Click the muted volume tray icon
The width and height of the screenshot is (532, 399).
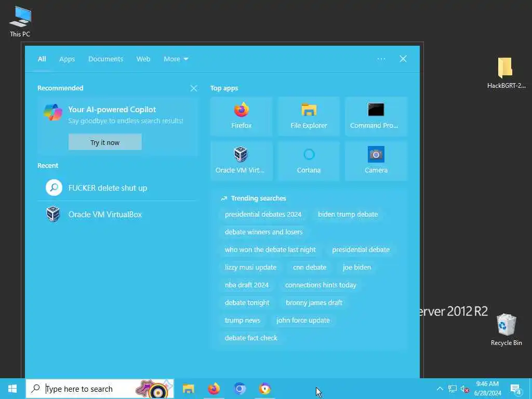click(x=465, y=389)
